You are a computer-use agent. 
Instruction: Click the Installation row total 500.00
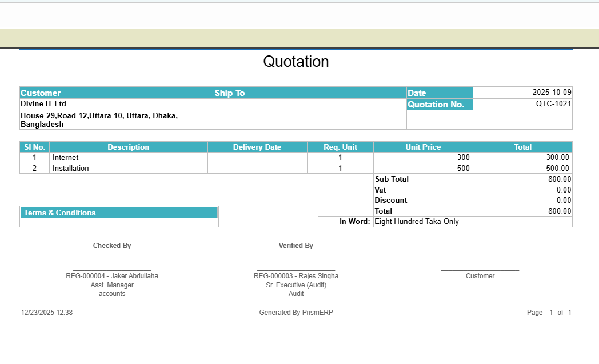[x=557, y=169]
